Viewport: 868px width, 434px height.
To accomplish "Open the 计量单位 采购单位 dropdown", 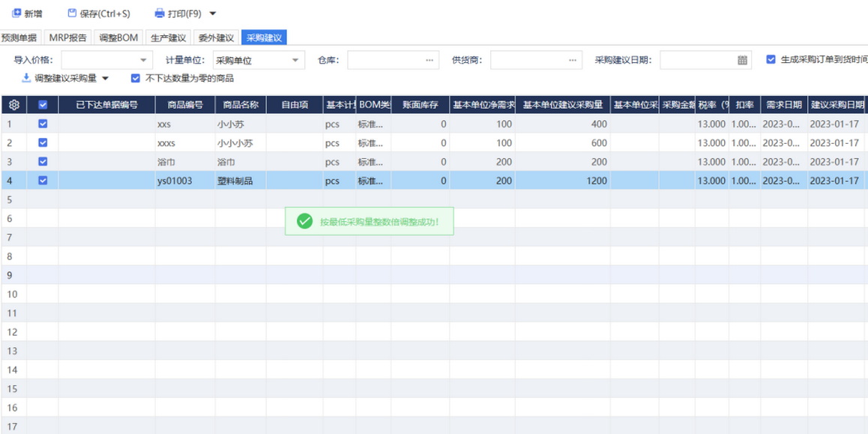I will [295, 60].
